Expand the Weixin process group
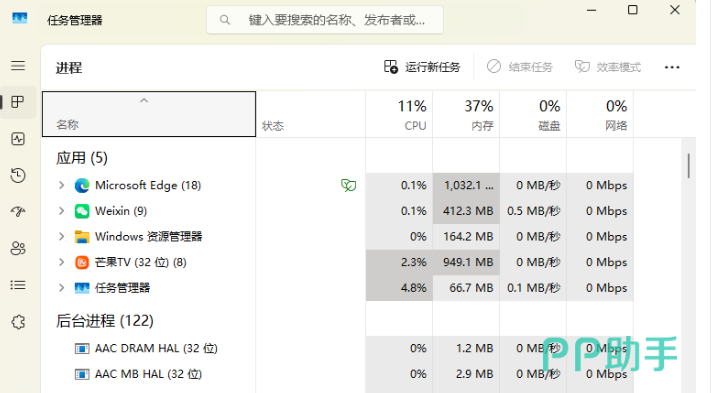The image size is (711, 393). click(61, 211)
